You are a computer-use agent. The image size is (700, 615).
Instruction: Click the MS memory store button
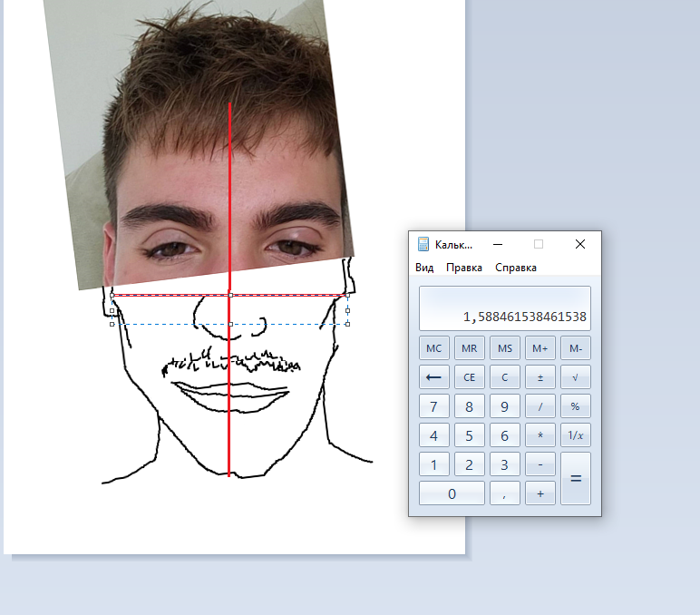[x=505, y=348]
